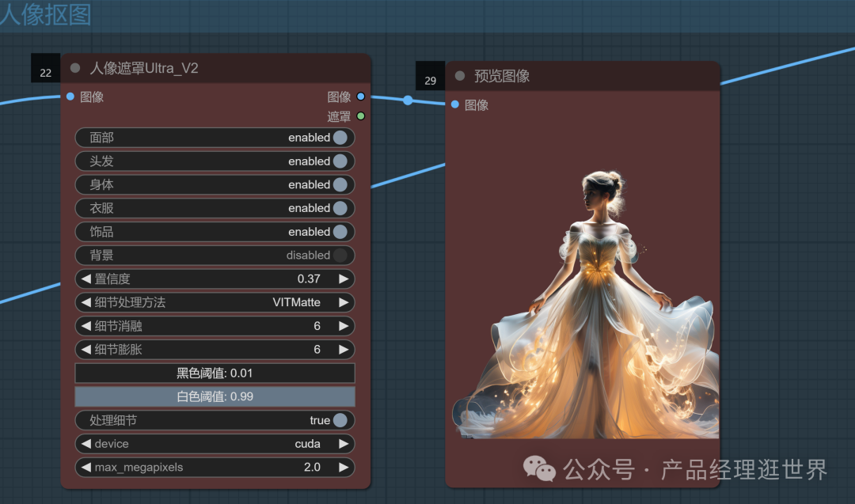Screen dimensions: 855x504
Task: Increase max_megapixels with its right arrow
Action: pyautogui.click(x=344, y=468)
